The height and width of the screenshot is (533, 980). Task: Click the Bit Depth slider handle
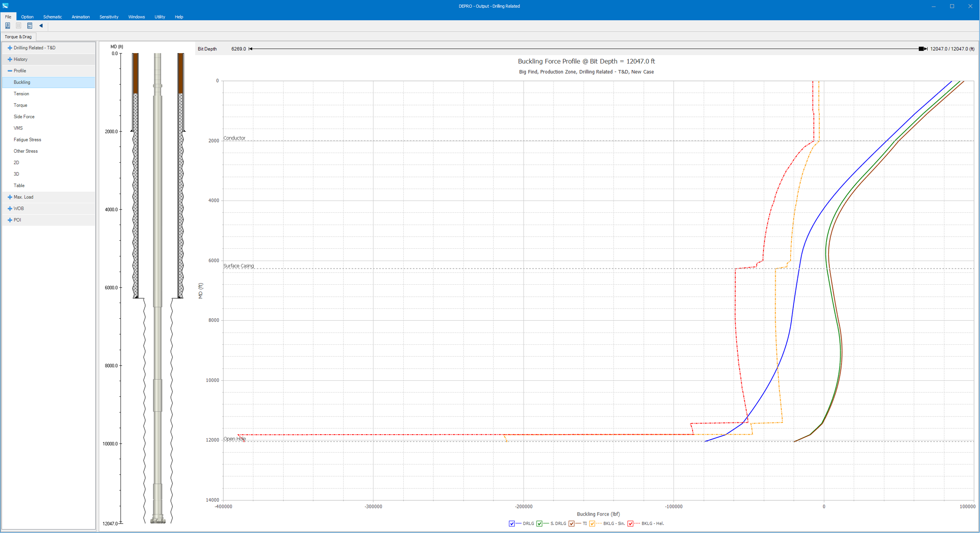pos(921,49)
